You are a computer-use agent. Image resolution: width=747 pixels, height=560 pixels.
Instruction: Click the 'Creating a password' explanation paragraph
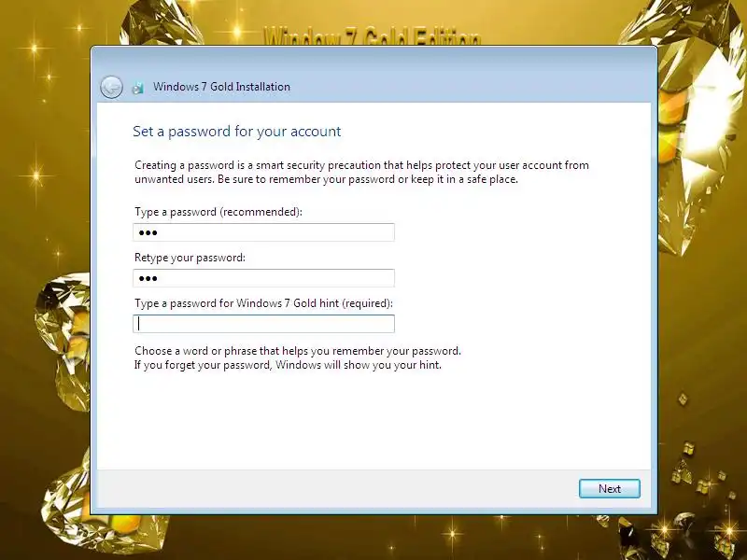click(x=361, y=173)
